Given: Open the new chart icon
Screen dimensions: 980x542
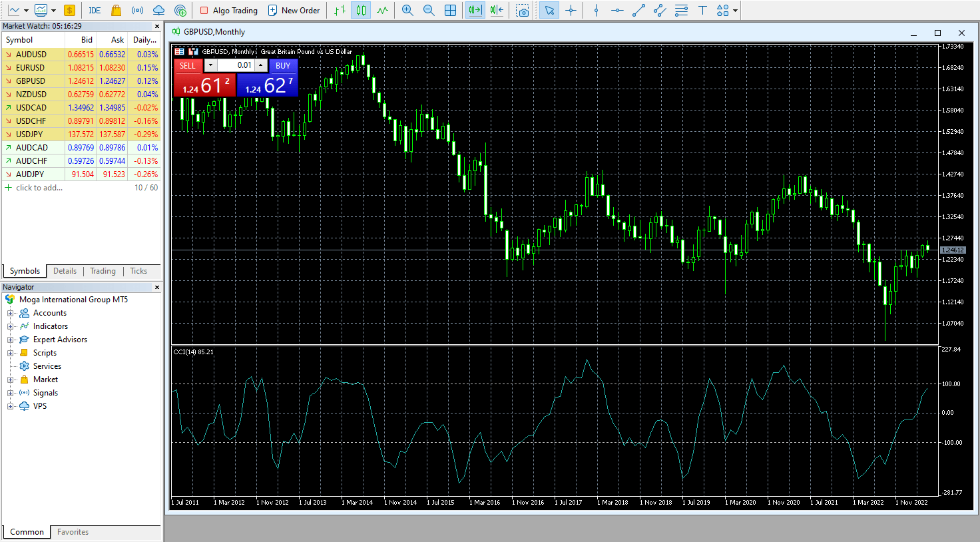Looking at the screenshot, I should [13, 10].
